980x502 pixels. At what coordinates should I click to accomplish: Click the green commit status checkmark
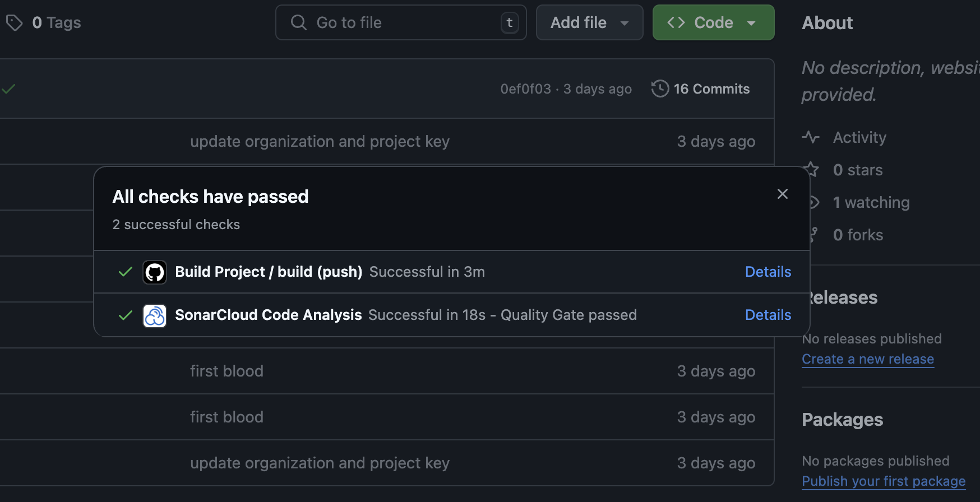(x=8, y=89)
